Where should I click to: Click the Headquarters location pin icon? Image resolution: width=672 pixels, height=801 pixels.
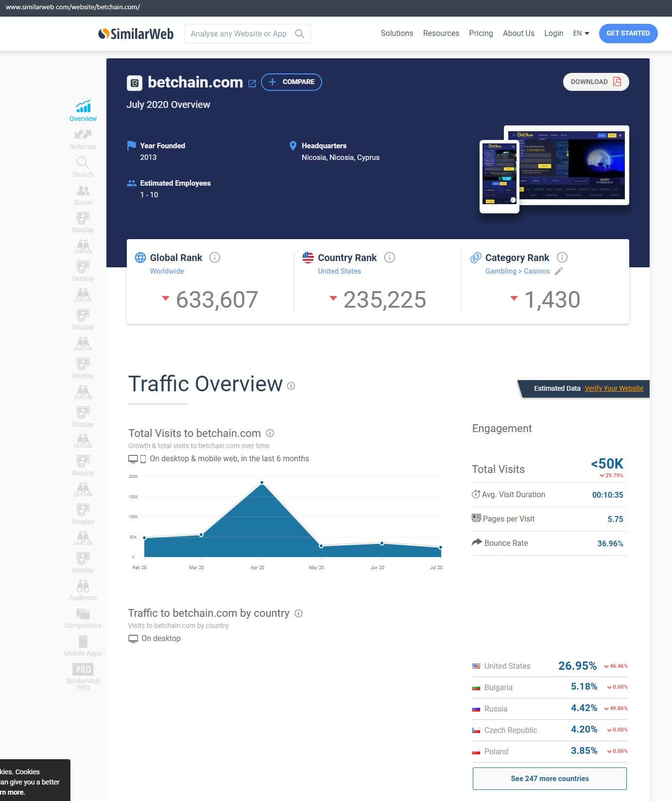293,146
